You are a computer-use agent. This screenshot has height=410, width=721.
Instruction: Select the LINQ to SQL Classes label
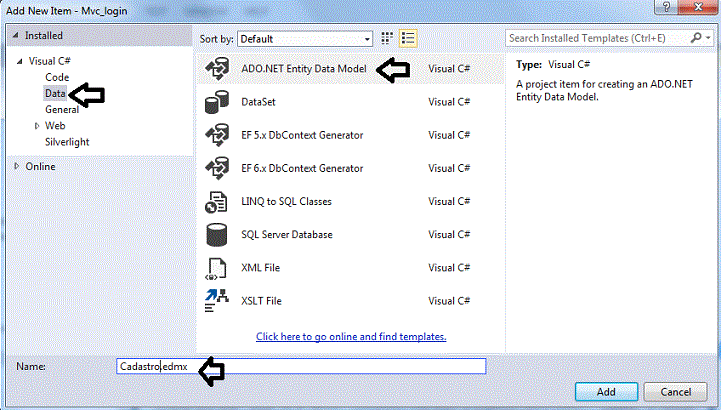point(286,201)
